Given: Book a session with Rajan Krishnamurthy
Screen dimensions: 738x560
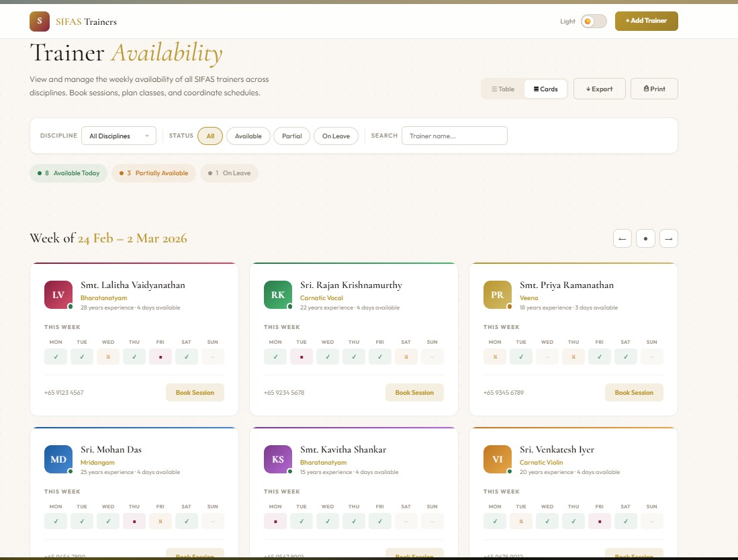Looking at the screenshot, I should click(x=414, y=392).
